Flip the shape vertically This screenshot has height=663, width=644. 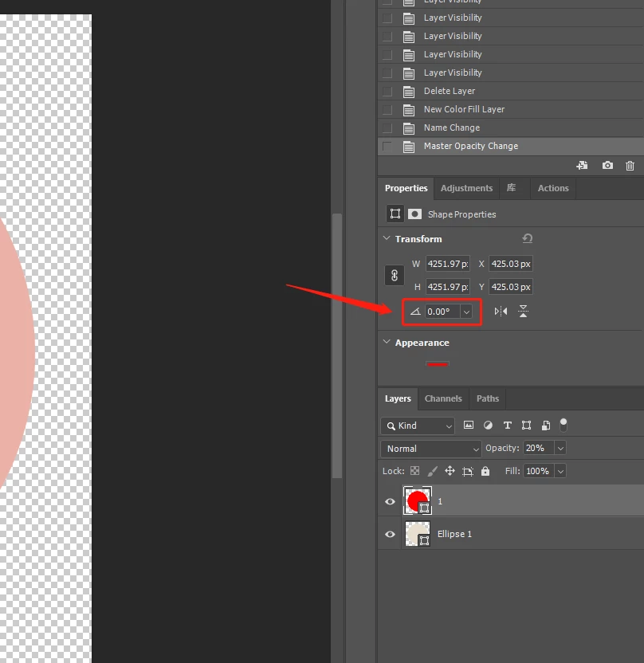(523, 312)
